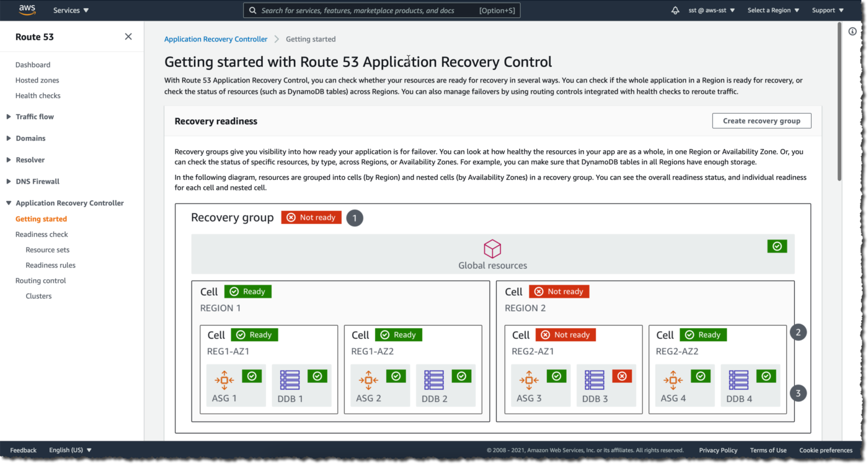Click the ASG 1 auto scaling icon

coord(224,380)
